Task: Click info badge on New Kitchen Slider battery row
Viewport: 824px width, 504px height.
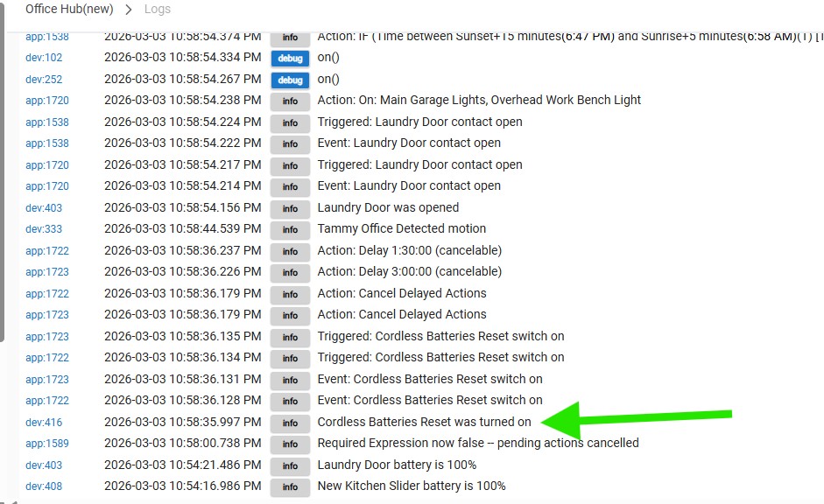Action: [290, 487]
